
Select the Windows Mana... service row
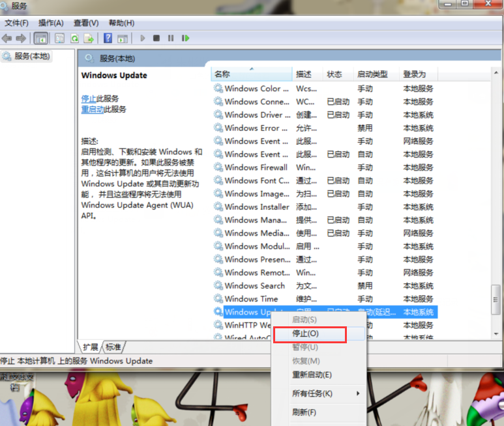coord(324,220)
